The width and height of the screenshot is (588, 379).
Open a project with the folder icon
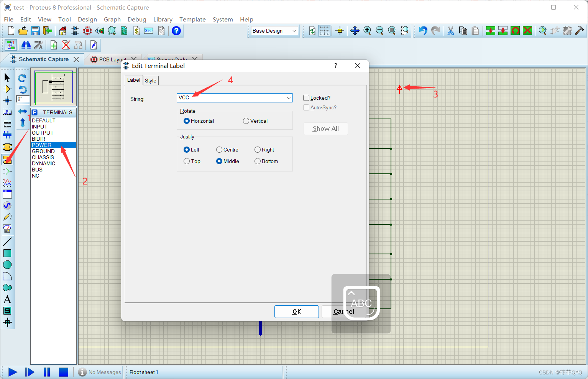pyautogui.click(x=23, y=31)
